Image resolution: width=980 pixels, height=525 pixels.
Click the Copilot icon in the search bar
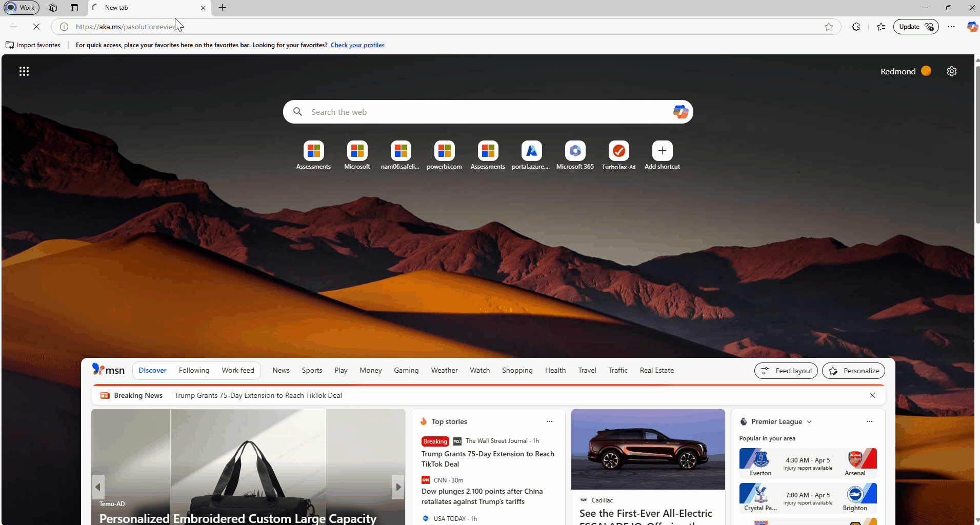pos(681,111)
